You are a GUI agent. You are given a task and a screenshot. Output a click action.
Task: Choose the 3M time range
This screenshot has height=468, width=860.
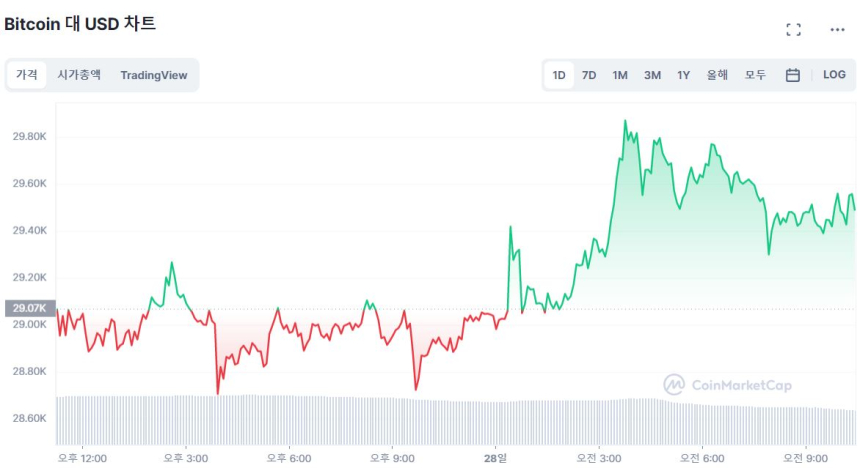pos(652,75)
